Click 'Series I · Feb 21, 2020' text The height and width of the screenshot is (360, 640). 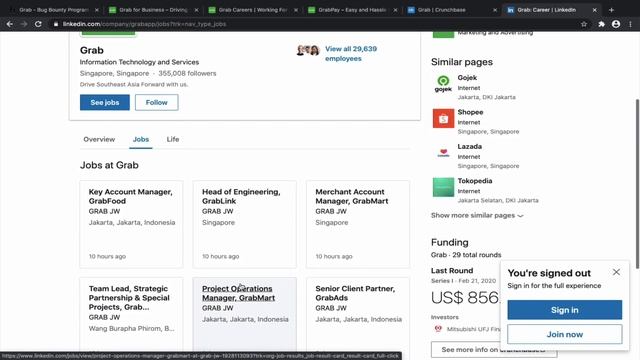pos(463,281)
